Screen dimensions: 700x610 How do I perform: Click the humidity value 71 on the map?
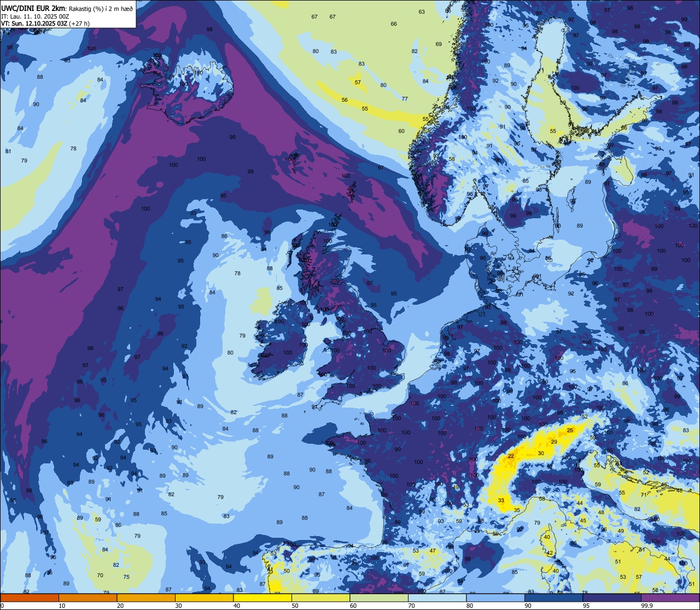[644, 495]
